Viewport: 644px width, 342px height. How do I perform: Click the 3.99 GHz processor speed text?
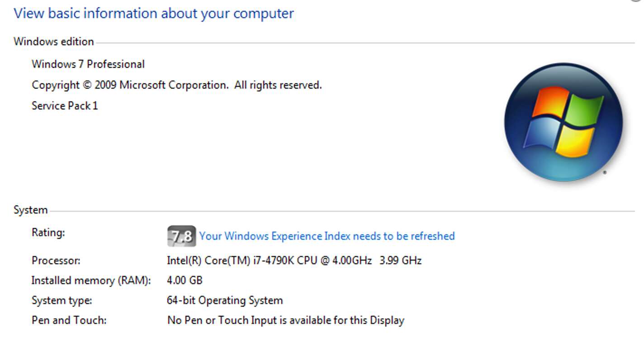(402, 261)
